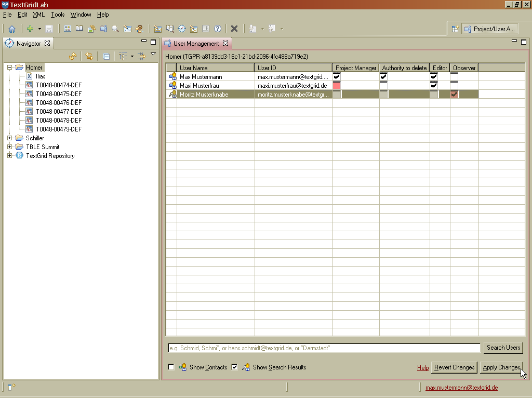Image resolution: width=532 pixels, height=398 pixels.
Task: Click the open book dictionary toolbar icon
Action: 79,29
